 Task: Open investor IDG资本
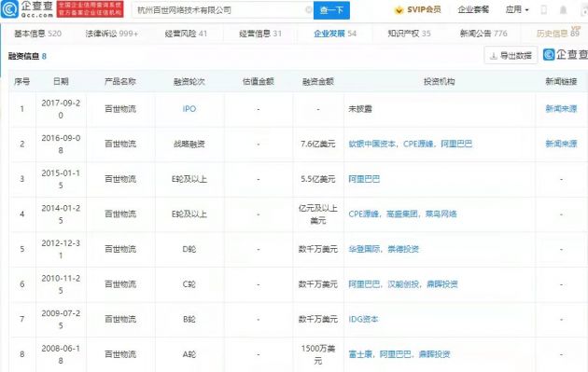363,319
